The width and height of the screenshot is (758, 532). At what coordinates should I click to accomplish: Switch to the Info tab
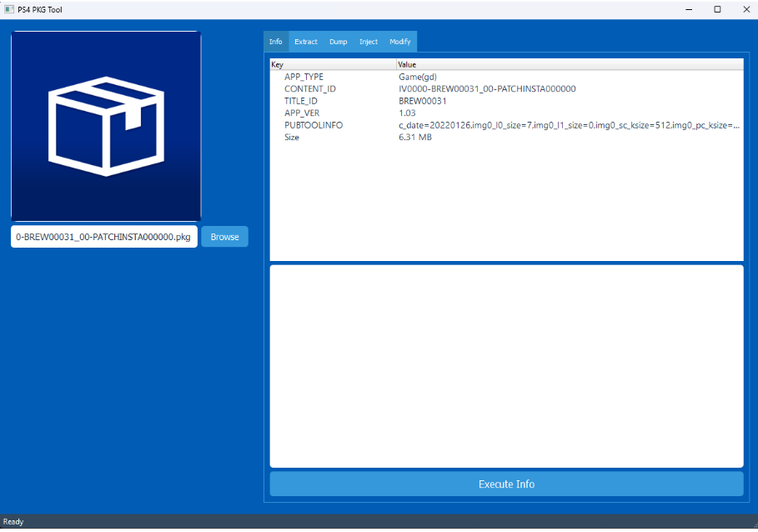point(276,42)
